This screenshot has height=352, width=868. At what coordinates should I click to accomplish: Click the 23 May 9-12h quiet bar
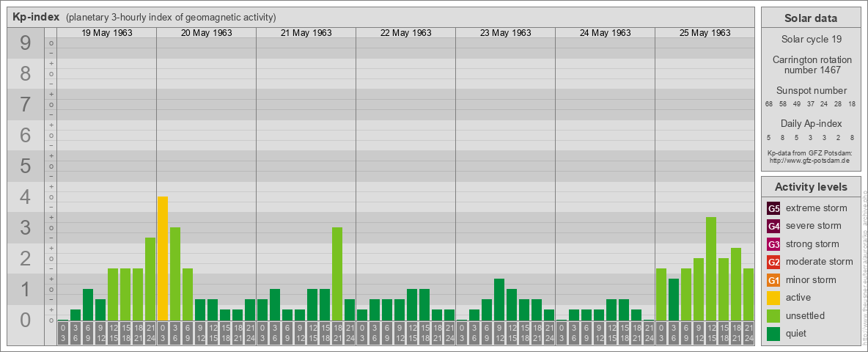pos(499,299)
